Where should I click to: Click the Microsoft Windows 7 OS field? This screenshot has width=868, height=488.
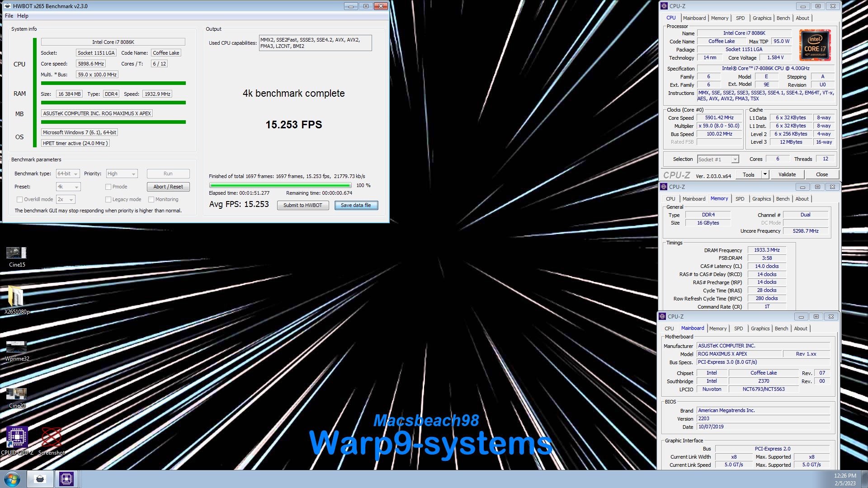(80, 132)
